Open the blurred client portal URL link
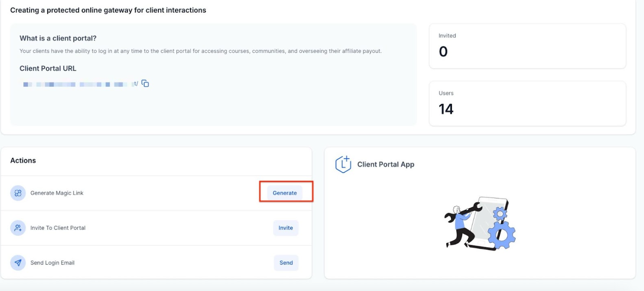Viewport: 644px width, 291px height. click(x=79, y=84)
